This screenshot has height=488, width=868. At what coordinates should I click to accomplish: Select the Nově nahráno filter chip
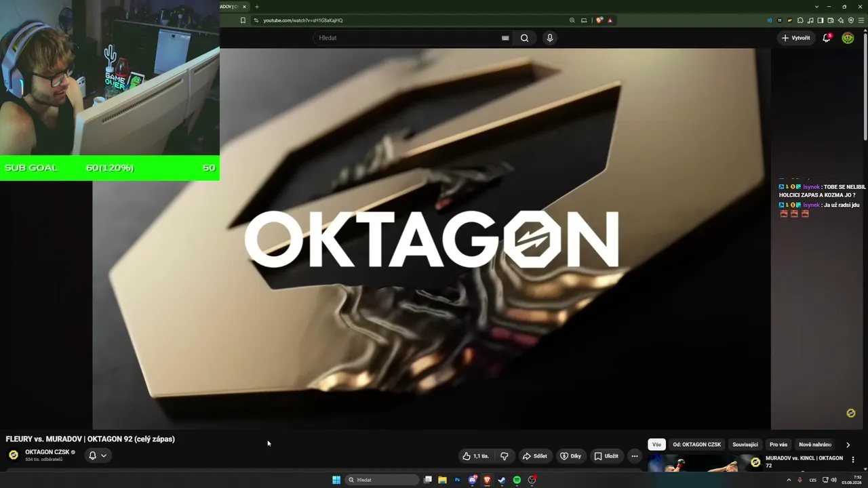[815, 445]
